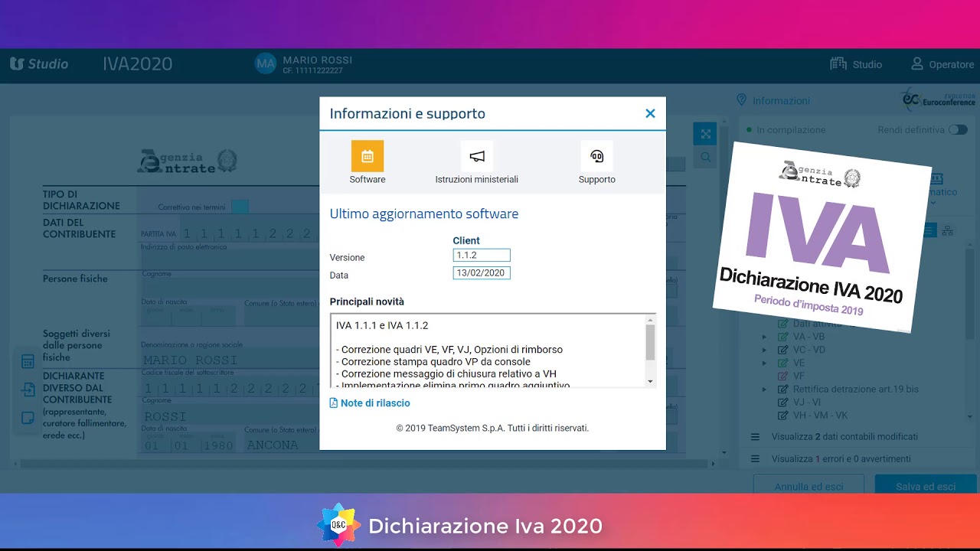Click the up arrow of novità list scrollbar
This screenshot has width=980, height=551.
coord(651,319)
